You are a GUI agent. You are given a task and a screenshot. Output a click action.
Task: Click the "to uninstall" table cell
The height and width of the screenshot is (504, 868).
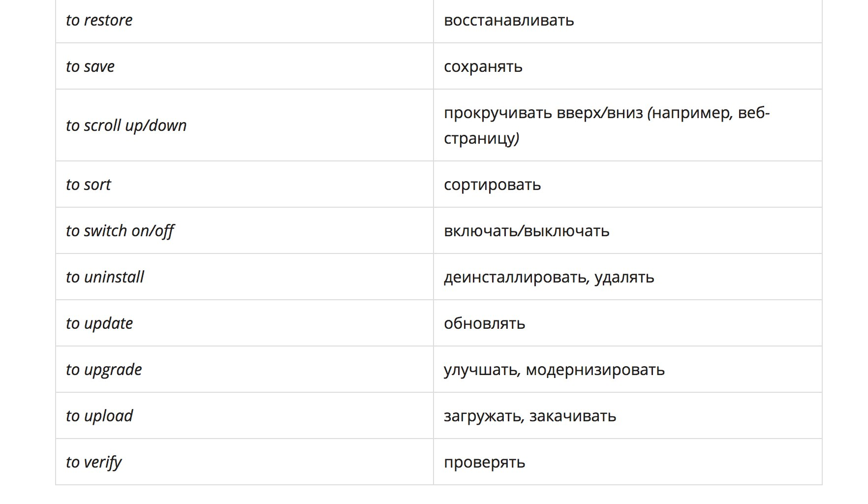[105, 277]
